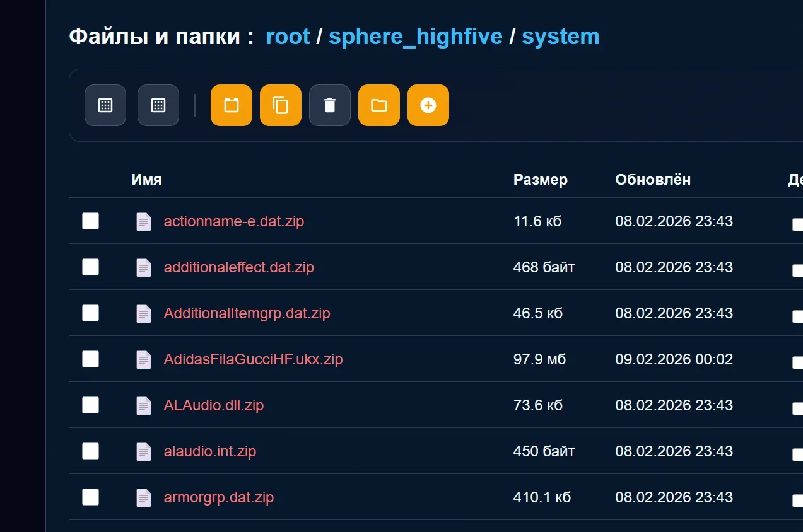Click the file icon of armorgrp.dat.zip

[x=144, y=497]
